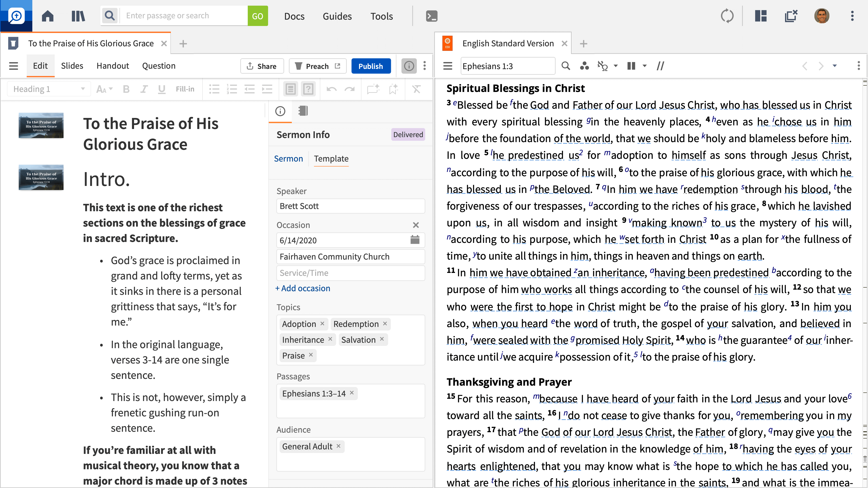Select the numbered list formatting icon
This screenshot has width=868, height=488.
(x=232, y=89)
